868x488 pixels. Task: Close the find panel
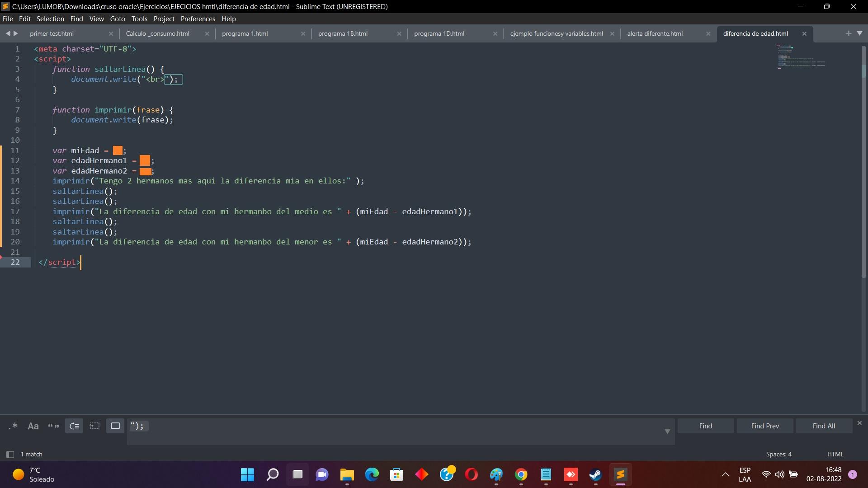(x=859, y=423)
